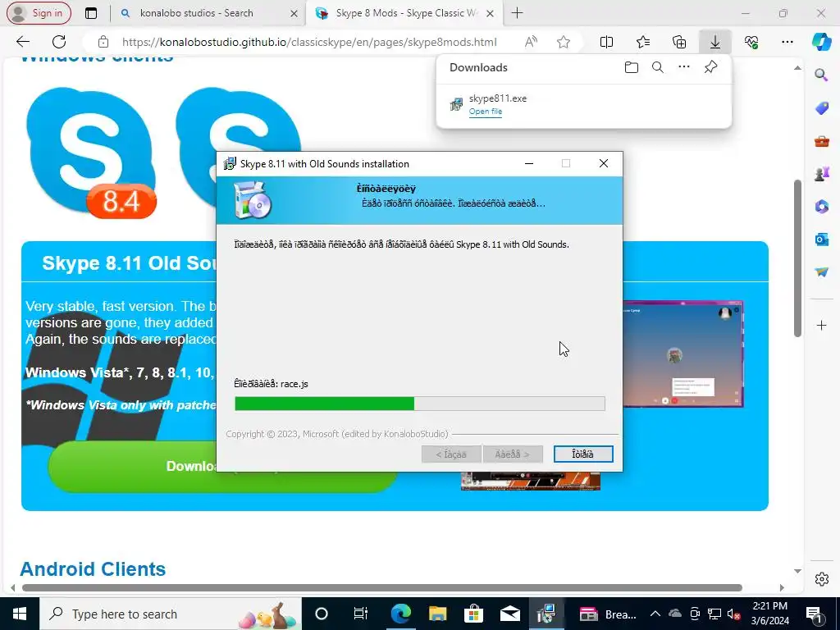The image size is (840, 630).
Task: Open the Favorites list icon
Action: [x=643, y=42]
